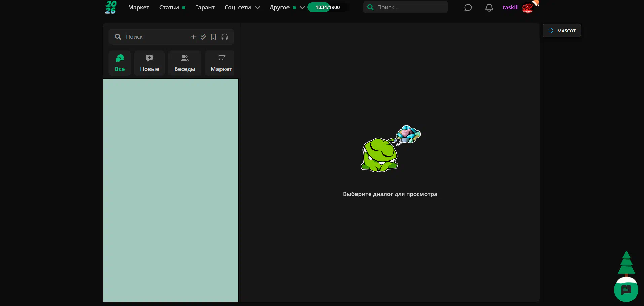Click the plus icon to start a dialog
This screenshot has width=644, height=306.
pos(193,37)
